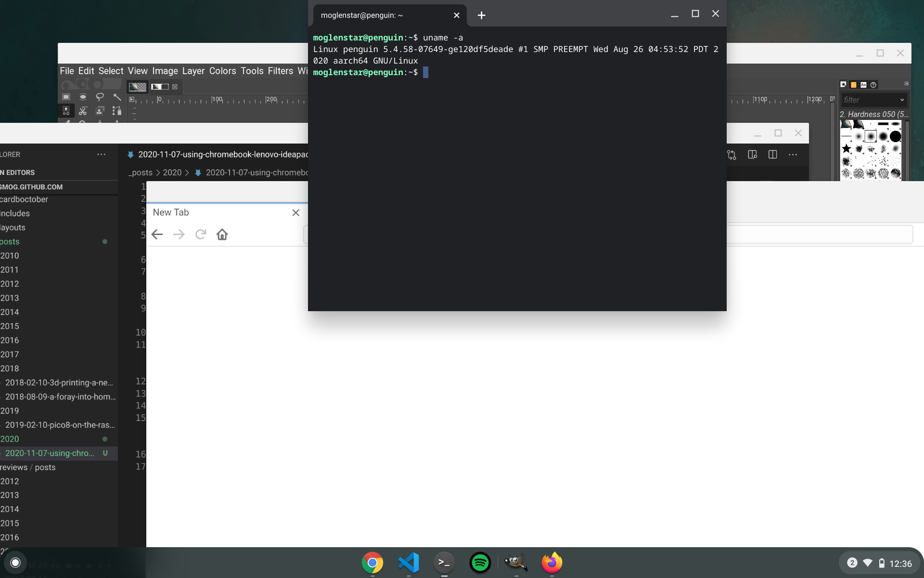The image size is (924, 578).
Task: Switch to GIMP Fonts dock tab
Action: pos(863,85)
